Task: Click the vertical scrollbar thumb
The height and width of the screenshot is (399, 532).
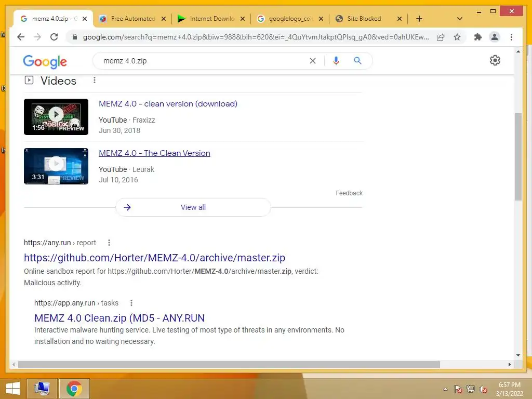Action: coord(518,156)
